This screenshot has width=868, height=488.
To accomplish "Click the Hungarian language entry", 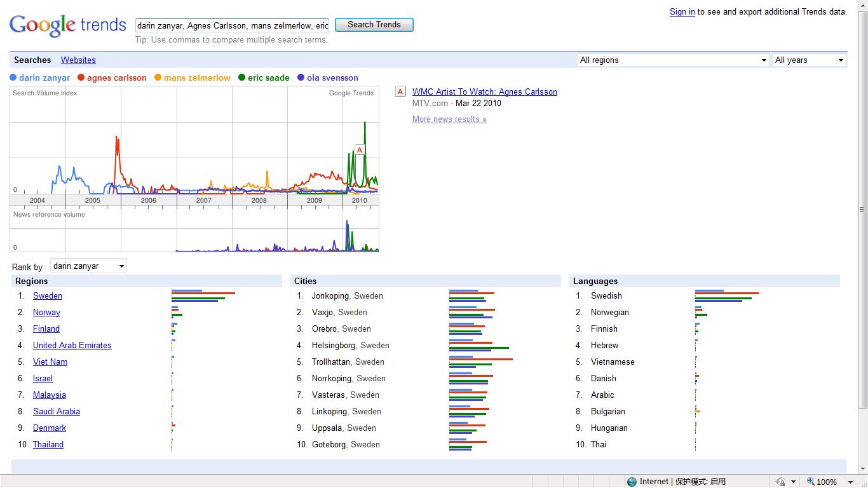I will 609,428.
